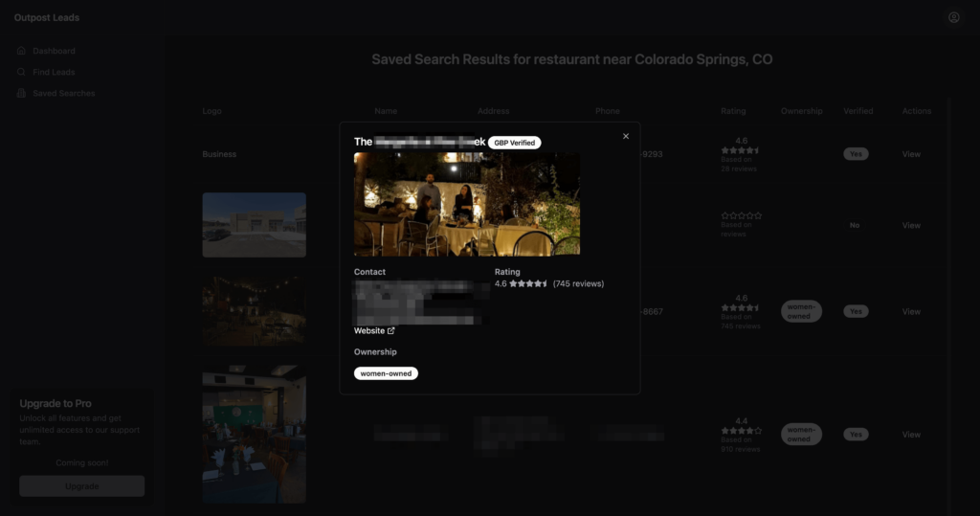Viewport: 980px width, 516px height.
Task: Click the star rating in the popup
Action: tap(528, 284)
